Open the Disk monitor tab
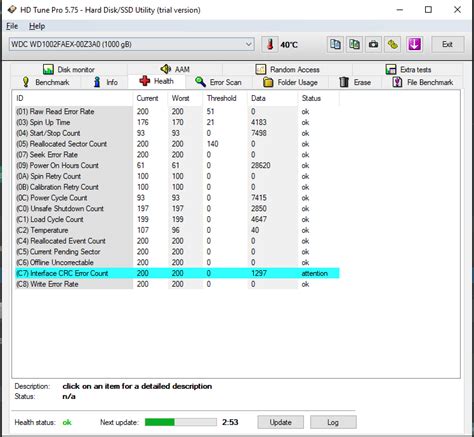The height and width of the screenshot is (437, 474). (69, 69)
